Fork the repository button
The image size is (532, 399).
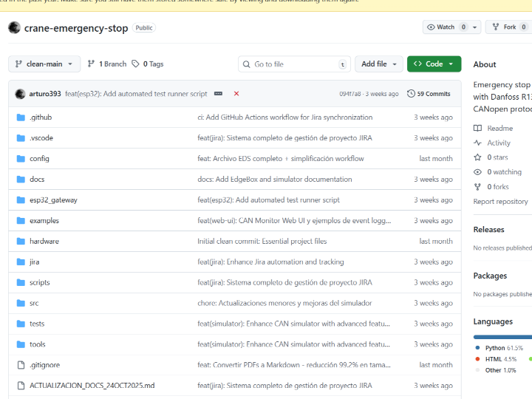pyautogui.click(x=504, y=27)
